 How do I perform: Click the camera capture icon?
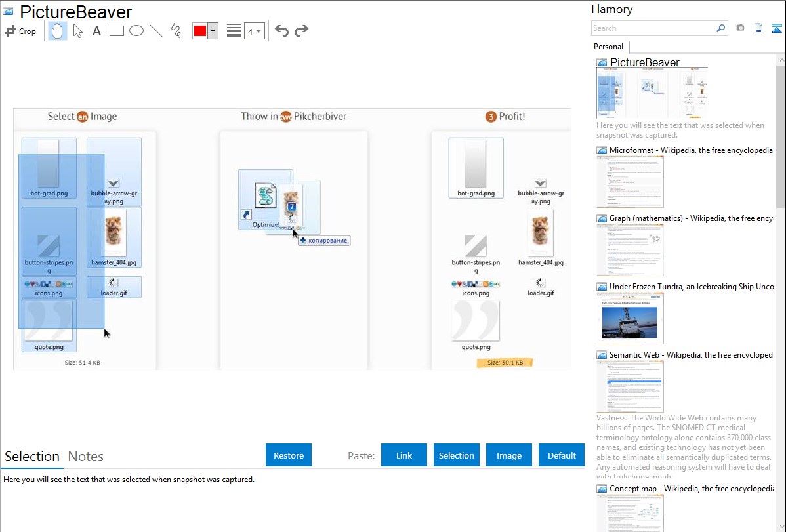pos(740,28)
